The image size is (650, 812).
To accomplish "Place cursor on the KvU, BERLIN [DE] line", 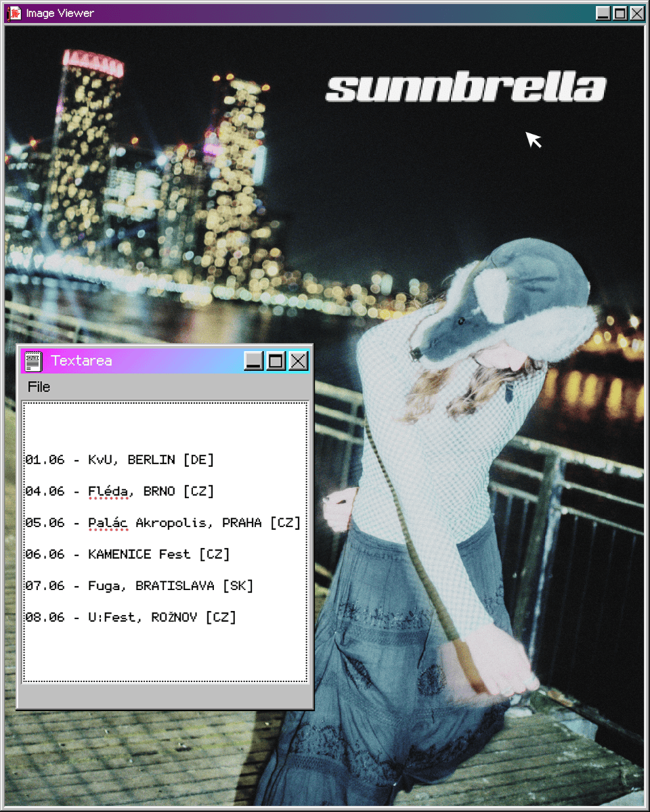I will click(x=119, y=460).
